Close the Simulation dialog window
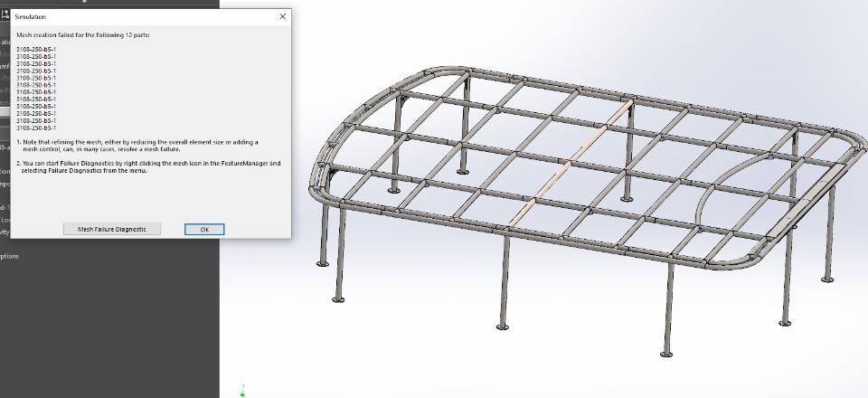The image size is (868, 398). pyautogui.click(x=283, y=16)
